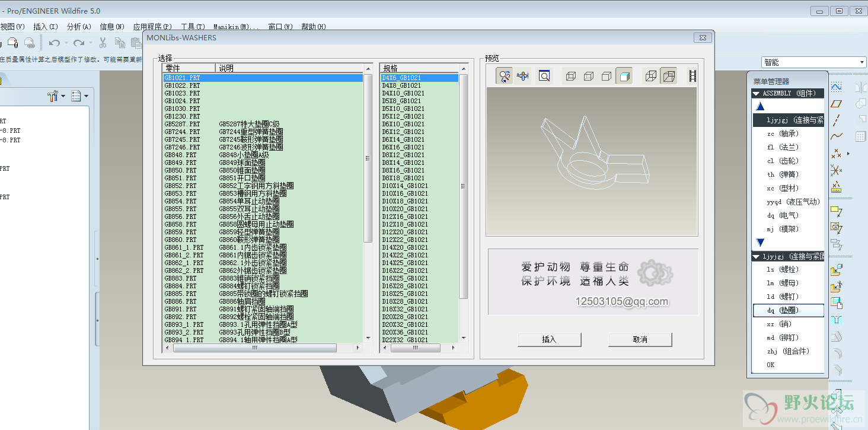This screenshot has height=430, width=868.
Task: Select wireframe display cube in preview
Action: coord(571,76)
